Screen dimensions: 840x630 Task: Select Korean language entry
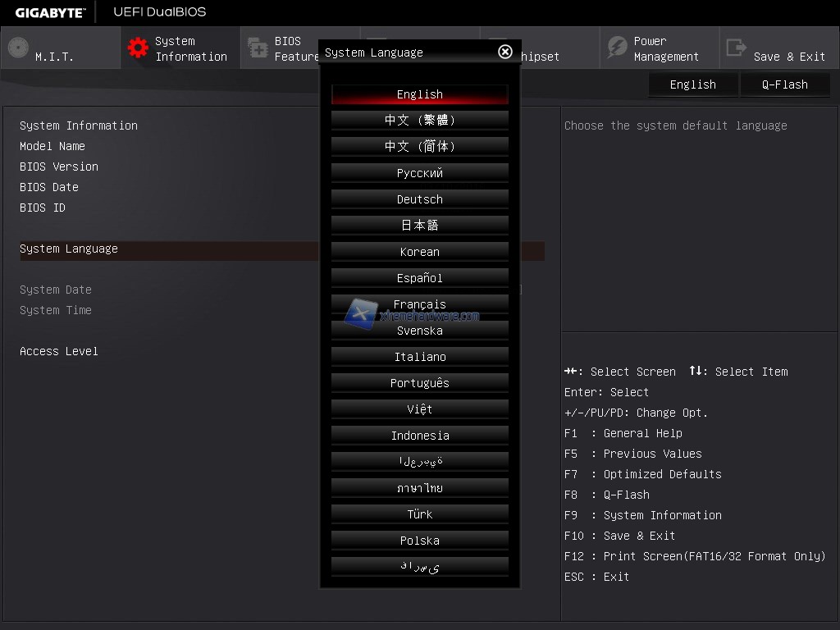click(x=419, y=252)
